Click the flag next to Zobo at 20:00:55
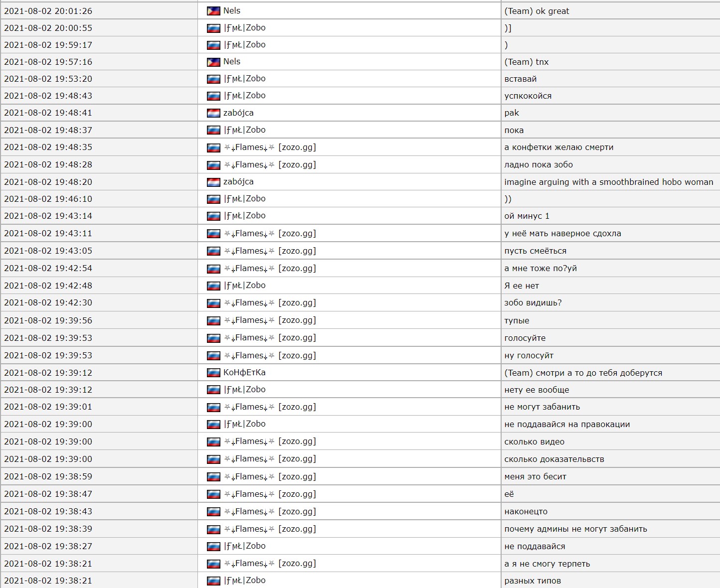Screen dimensions: 720x588 [213, 28]
